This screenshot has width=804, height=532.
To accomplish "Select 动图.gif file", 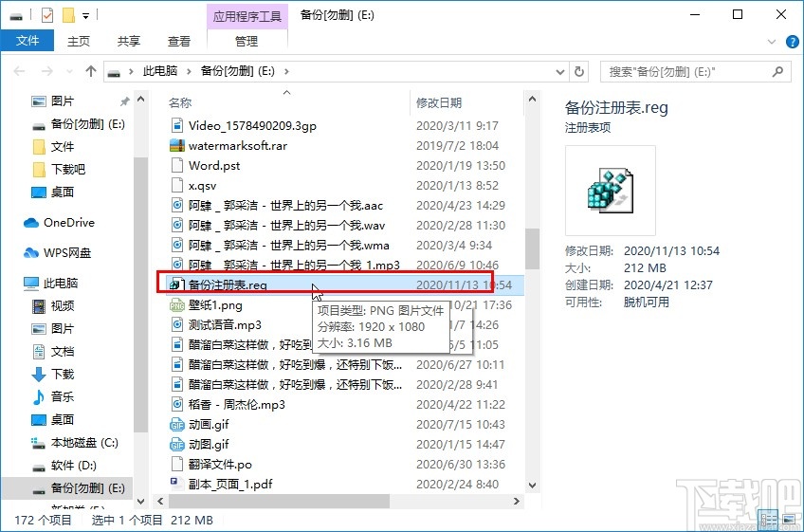I will pos(209,445).
